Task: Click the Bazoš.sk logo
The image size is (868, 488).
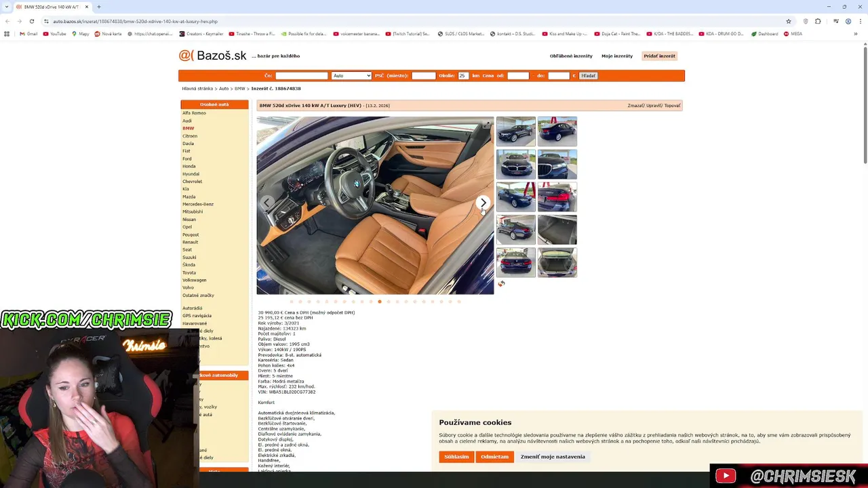Action: pyautogui.click(x=212, y=56)
